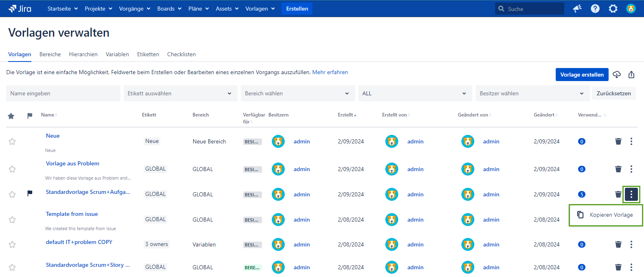Open the help question mark icon
The width and height of the screenshot is (644, 277).
(x=595, y=9)
